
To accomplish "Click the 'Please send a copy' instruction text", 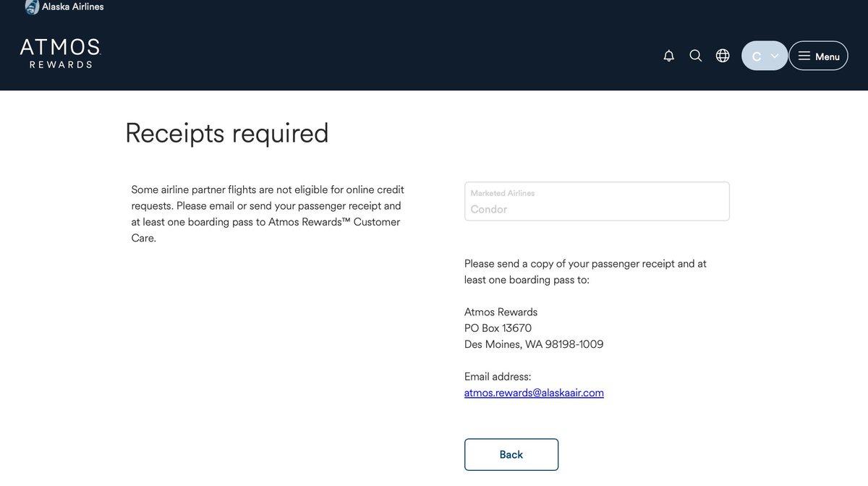I will click(x=585, y=271).
